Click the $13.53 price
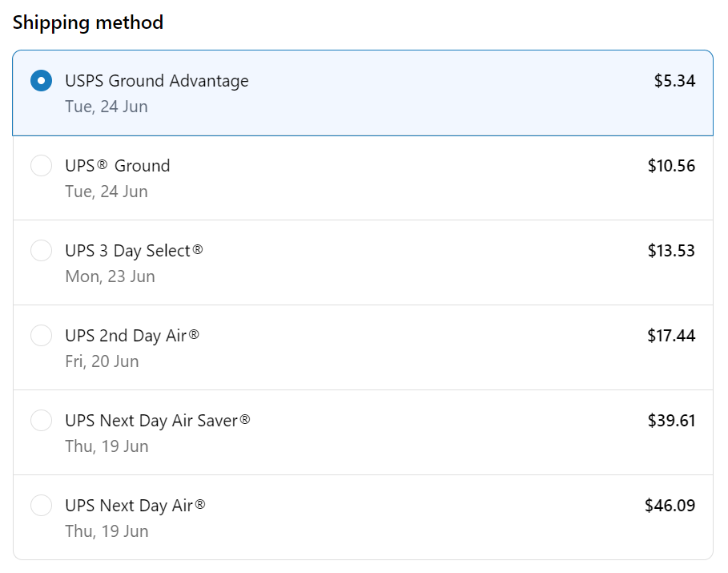The height and width of the screenshot is (573, 728). 671,251
